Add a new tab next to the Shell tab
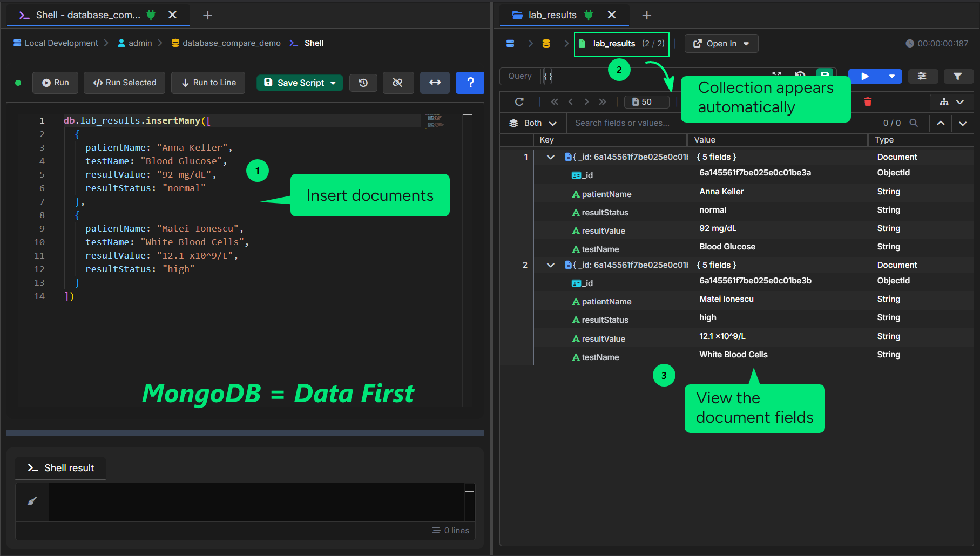Viewport: 980px width, 556px height. tap(207, 15)
